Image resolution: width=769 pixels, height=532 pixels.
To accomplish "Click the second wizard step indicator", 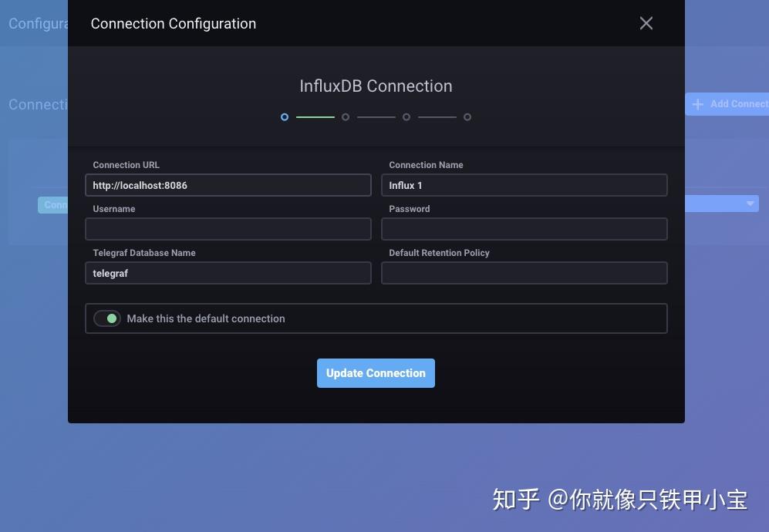I will click(346, 116).
